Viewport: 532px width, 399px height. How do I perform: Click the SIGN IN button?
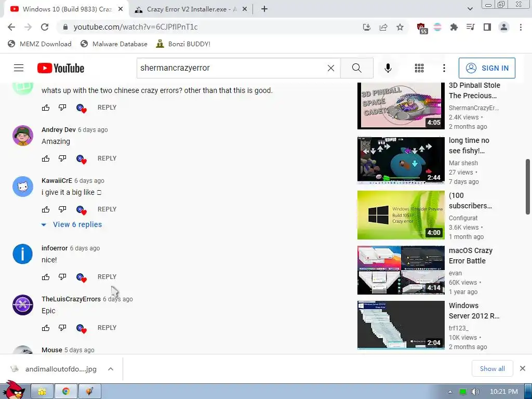486,68
